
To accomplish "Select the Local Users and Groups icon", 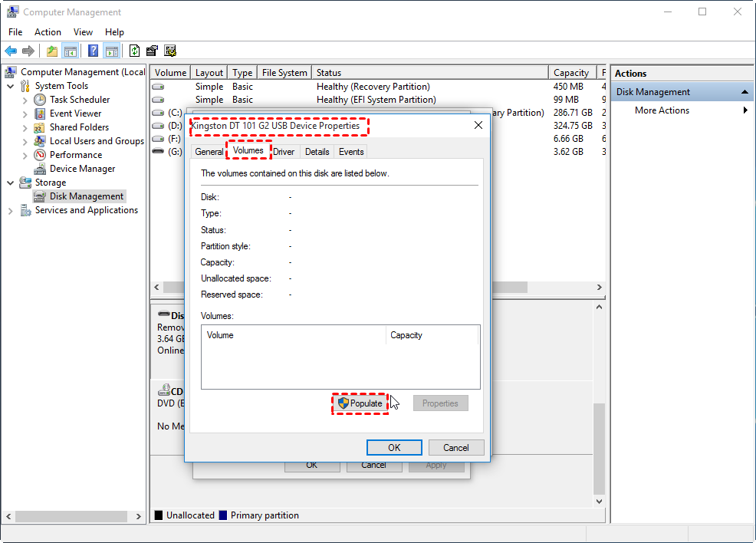I will pos(40,141).
